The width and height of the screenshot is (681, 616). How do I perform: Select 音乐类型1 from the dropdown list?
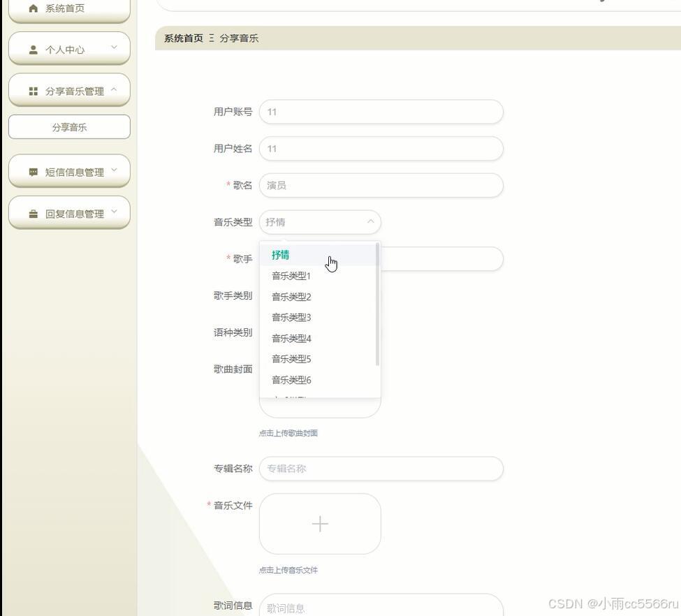click(x=318, y=276)
